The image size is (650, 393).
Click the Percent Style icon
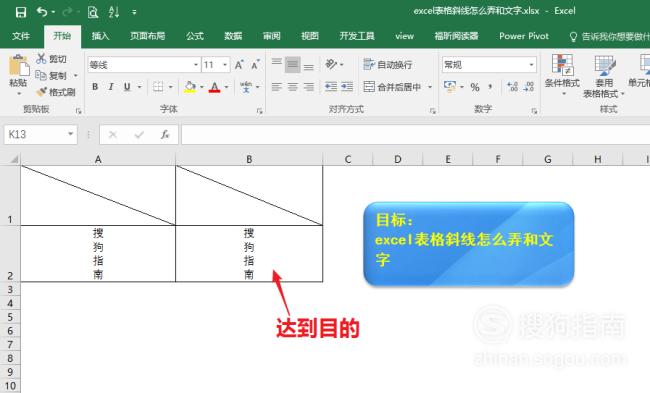click(475, 87)
